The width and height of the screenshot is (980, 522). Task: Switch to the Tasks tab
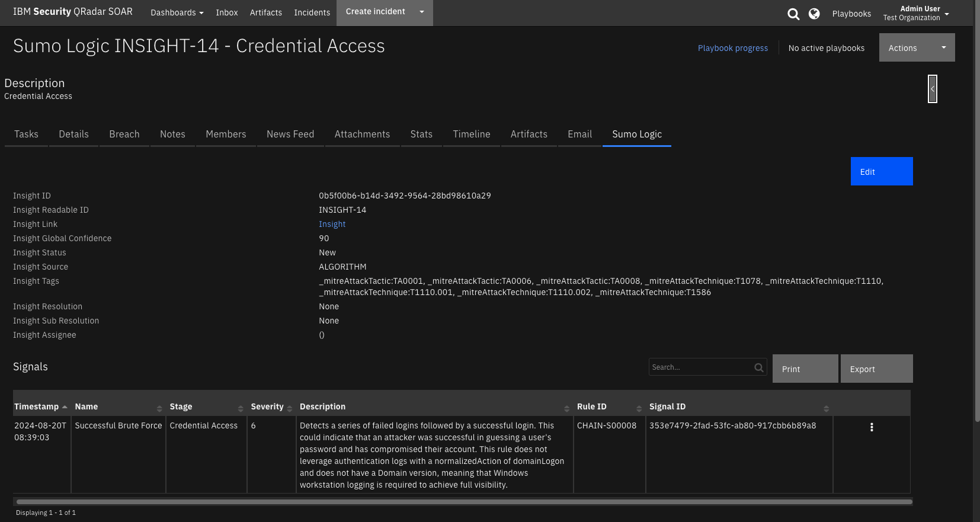(x=26, y=134)
